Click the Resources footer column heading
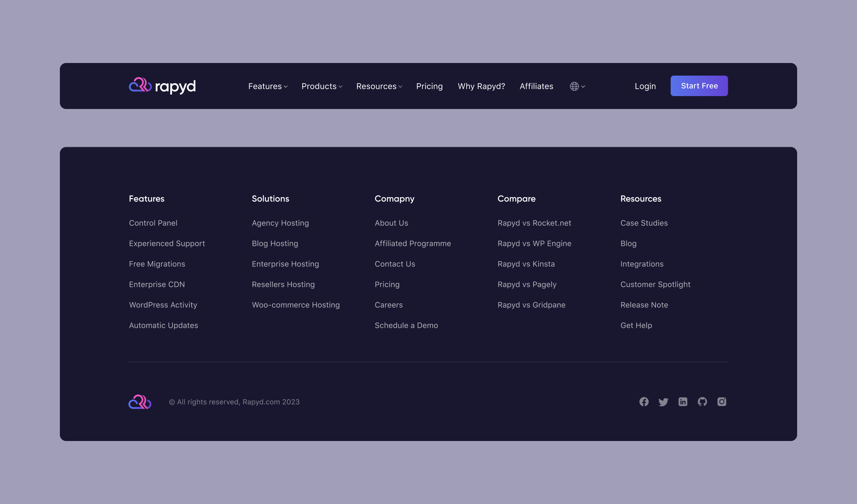Screen dimensions: 857x504 [x=641, y=198]
